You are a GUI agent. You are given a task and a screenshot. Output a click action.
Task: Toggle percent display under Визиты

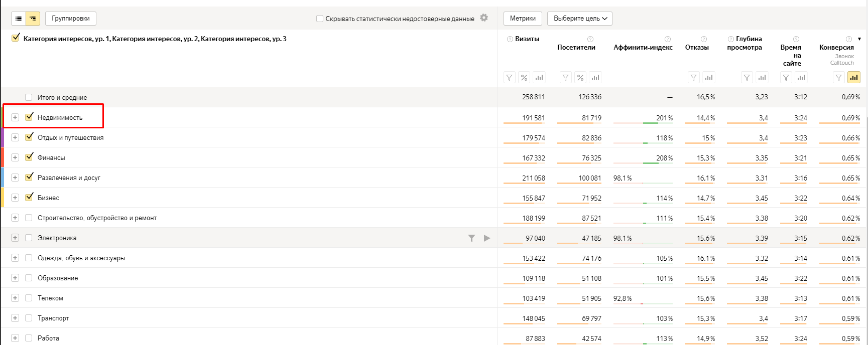pos(524,78)
